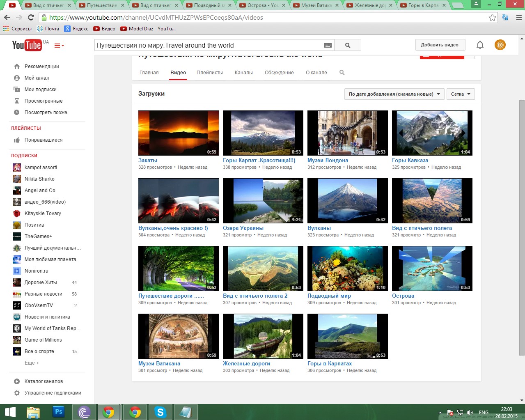Image resolution: width=525 pixels, height=420 pixels.
Task: Open Photoshop from the taskbar
Action: point(58,412)
